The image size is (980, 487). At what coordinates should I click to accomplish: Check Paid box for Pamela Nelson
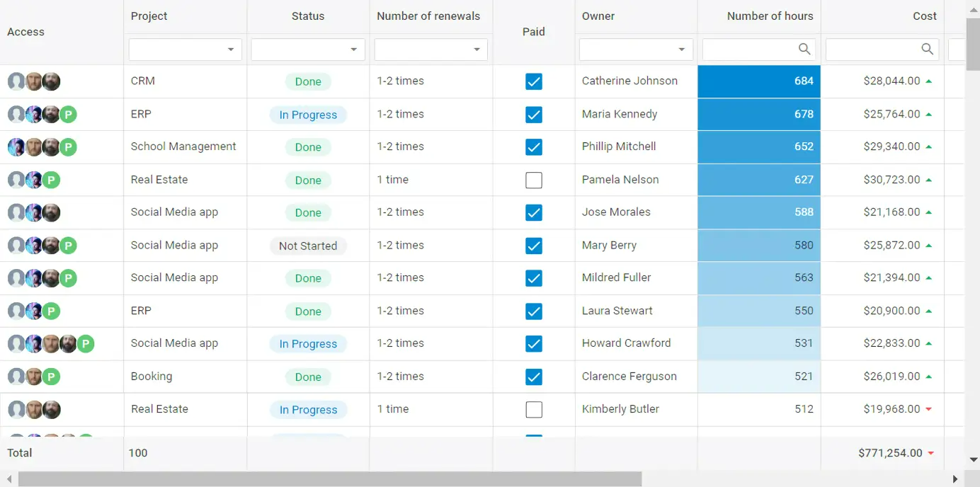534,180
